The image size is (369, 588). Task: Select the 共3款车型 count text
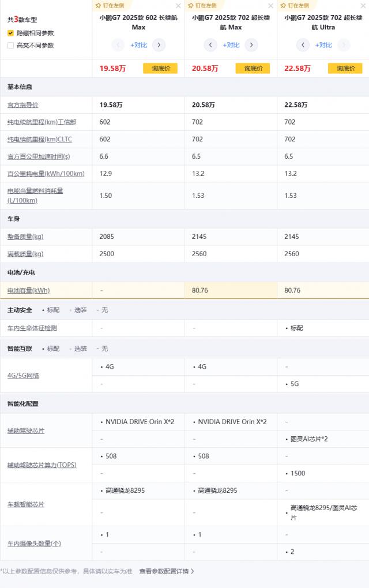[x=22, y=20]
